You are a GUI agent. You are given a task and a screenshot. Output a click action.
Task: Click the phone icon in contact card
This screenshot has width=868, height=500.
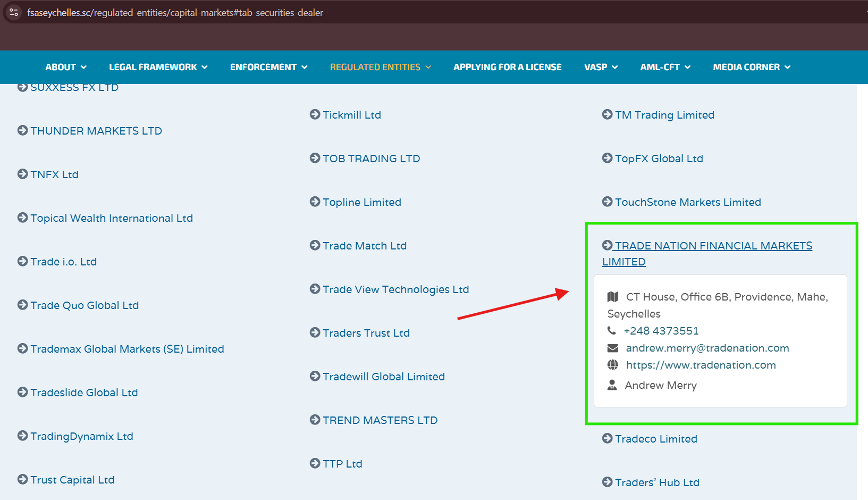[x=612, y=331]
